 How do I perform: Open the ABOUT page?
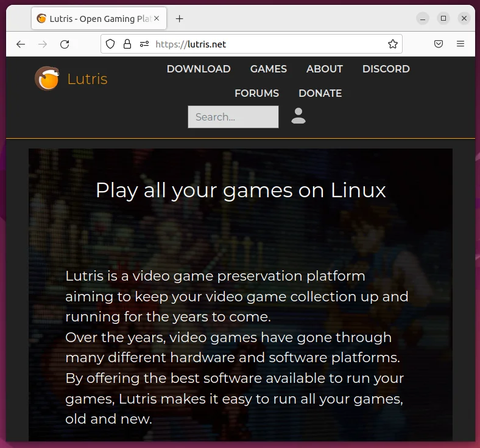pyautogui.click(x=325, y=69)
